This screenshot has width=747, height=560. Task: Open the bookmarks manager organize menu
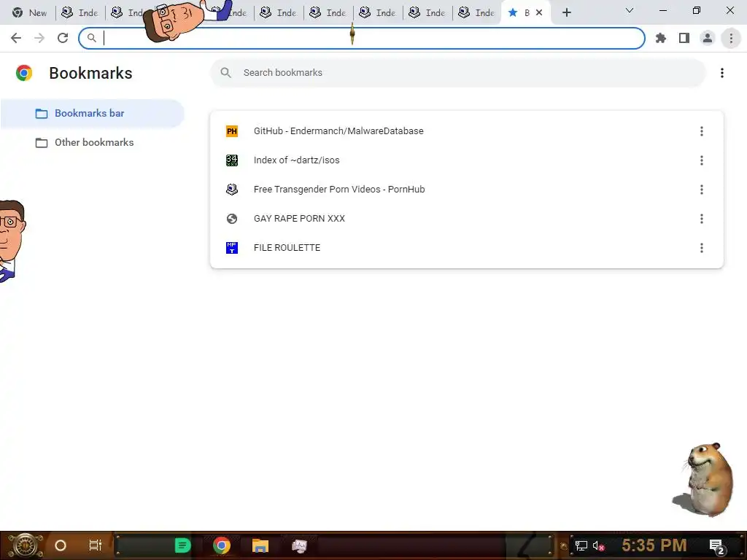[x=722, y=73]
